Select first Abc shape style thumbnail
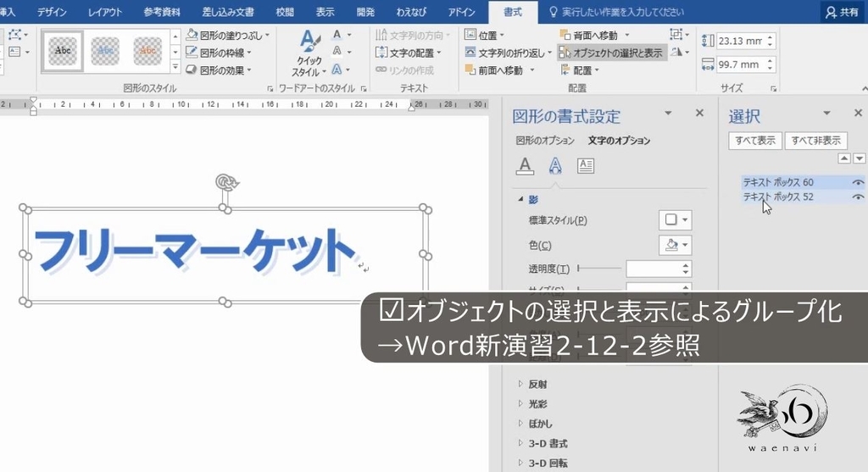The width and height of the screenshot is (868, 472). (x=63, y=52)
